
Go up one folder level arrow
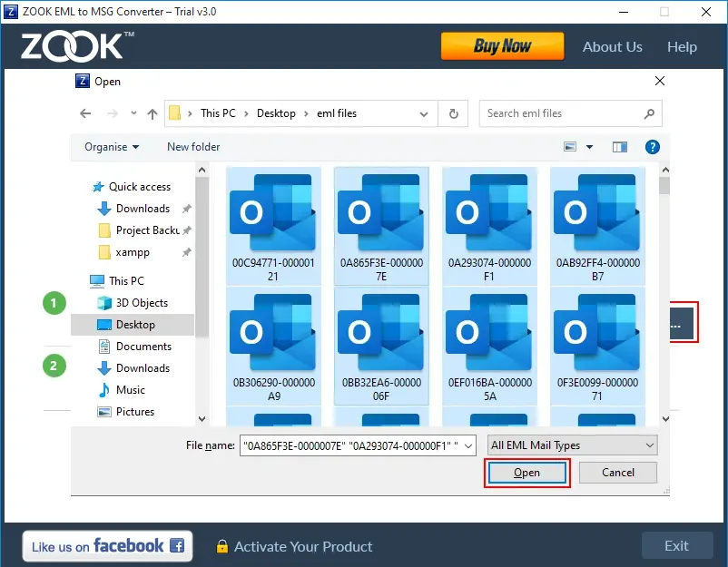tap(152, 113)
